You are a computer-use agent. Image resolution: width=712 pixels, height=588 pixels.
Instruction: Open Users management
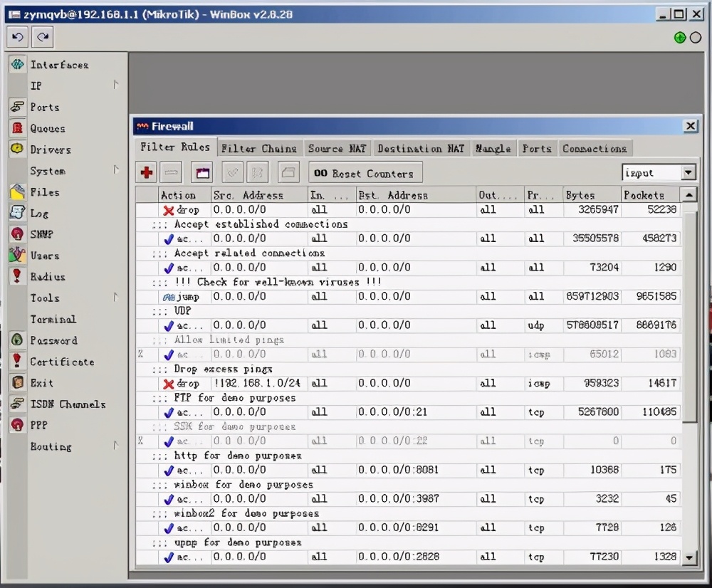coord(44,256)
